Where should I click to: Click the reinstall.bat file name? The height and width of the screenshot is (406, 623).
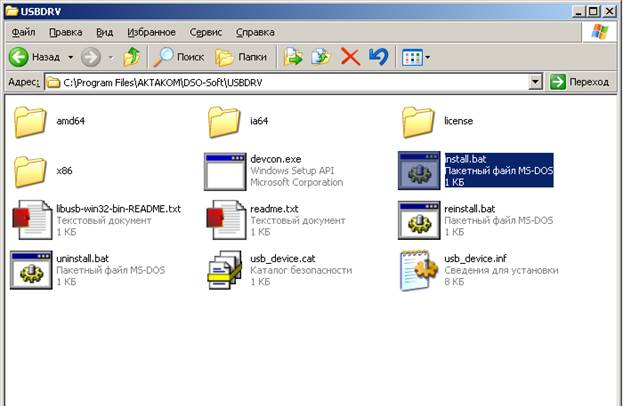tap(470, 209)
